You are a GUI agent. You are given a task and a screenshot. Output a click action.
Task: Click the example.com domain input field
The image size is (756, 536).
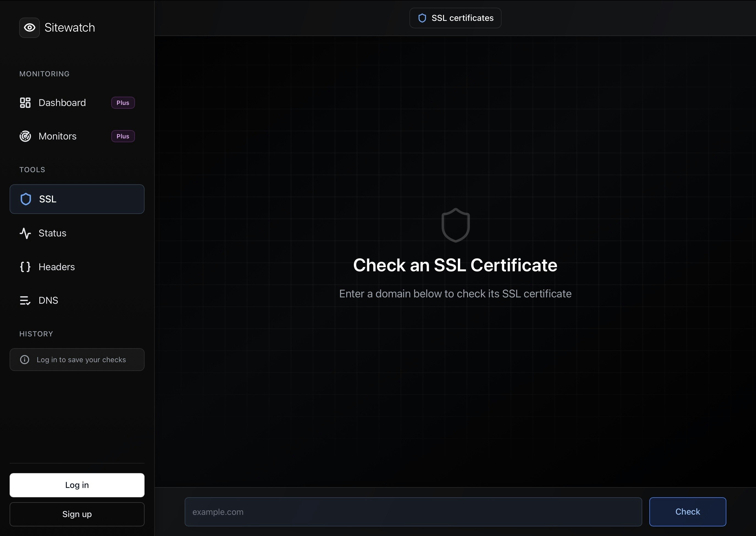tap(413, 512)
